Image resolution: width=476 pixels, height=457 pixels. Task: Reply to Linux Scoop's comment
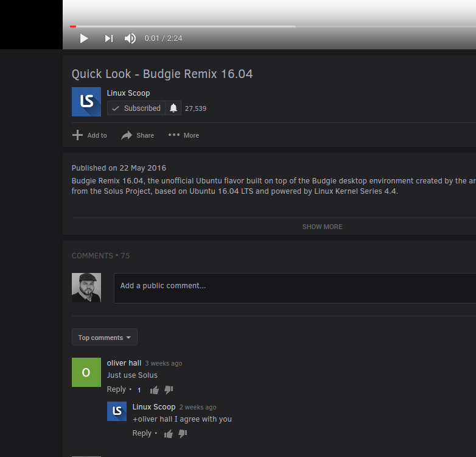tap(142, 433)
